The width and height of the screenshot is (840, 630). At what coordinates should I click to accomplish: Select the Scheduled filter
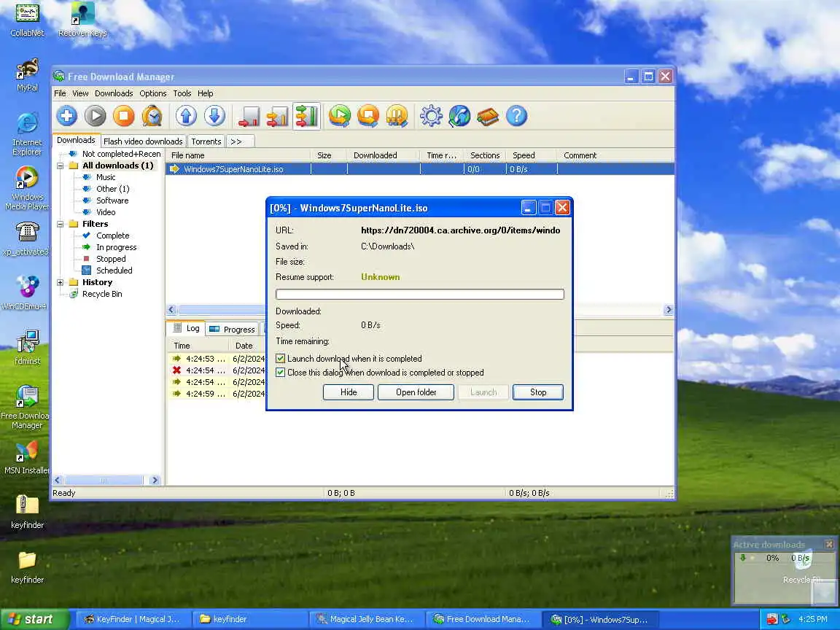pyautogui.click(x=114, y=271)
